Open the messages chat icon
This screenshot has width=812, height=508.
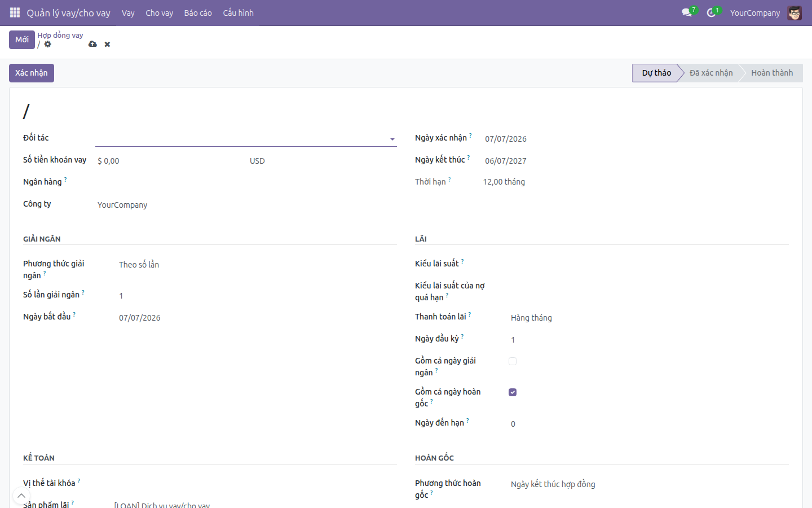686,12
